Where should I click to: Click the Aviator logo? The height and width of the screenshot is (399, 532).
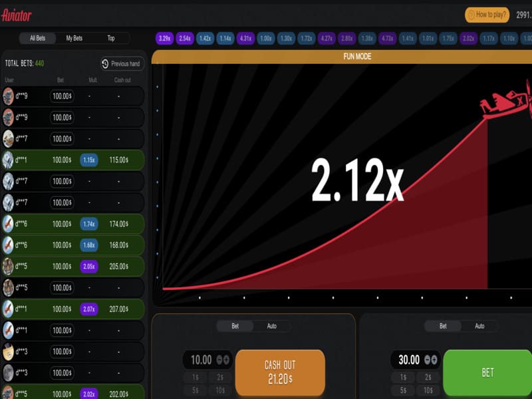click(16, 15)
